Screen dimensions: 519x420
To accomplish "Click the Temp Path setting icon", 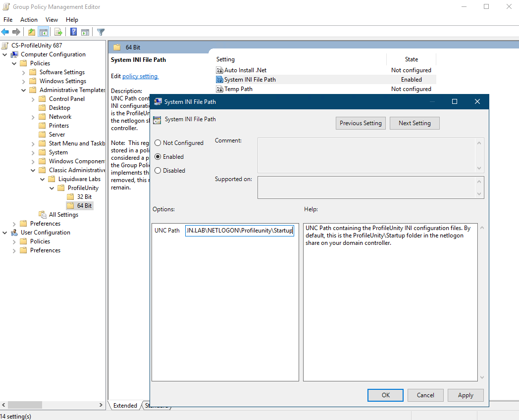I will pos(220,89).
